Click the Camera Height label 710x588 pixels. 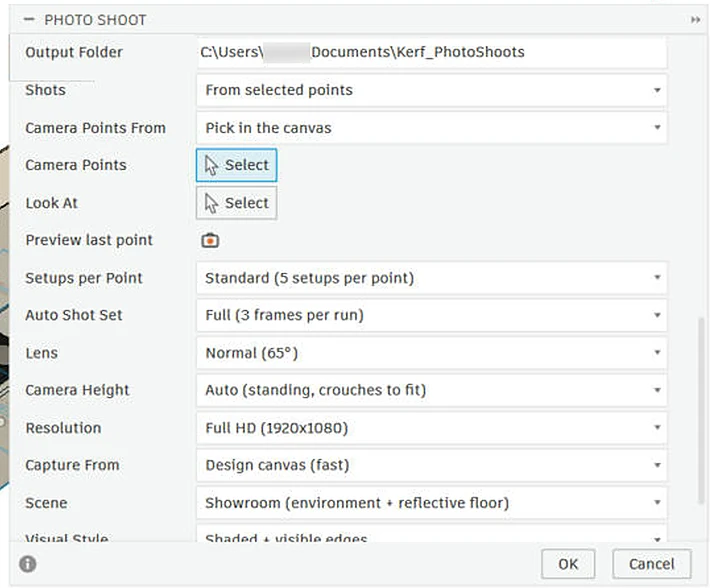[x=77, y=390]
